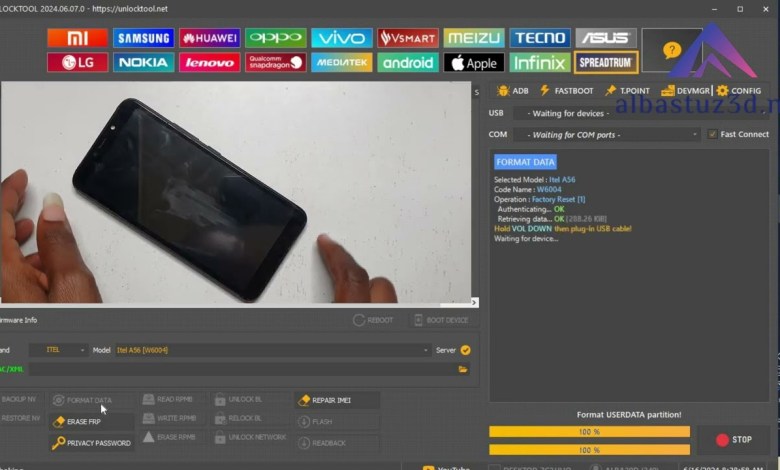Select the Spreadtrum chipset tile
Viewport: 780px width, 470px height.
click(x=606, y=62)
